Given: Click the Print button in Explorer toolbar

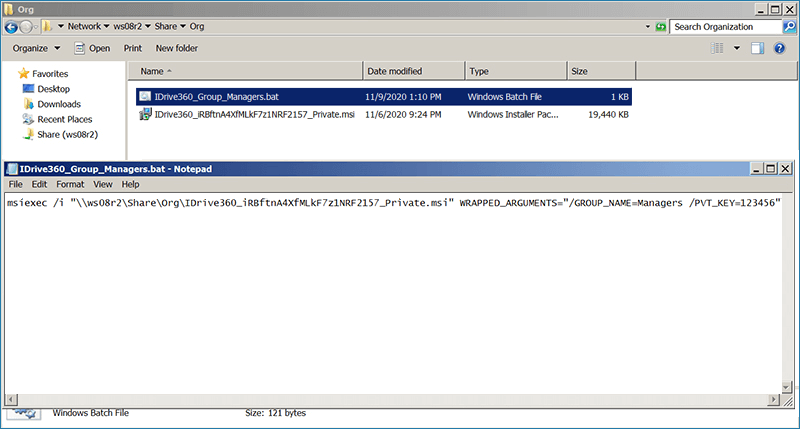Looking at the screenshot, I should click(x=133, y=48).
